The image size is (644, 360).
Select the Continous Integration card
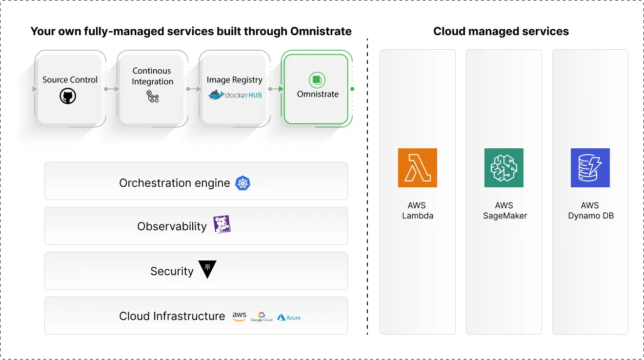[x=152, y=89]
